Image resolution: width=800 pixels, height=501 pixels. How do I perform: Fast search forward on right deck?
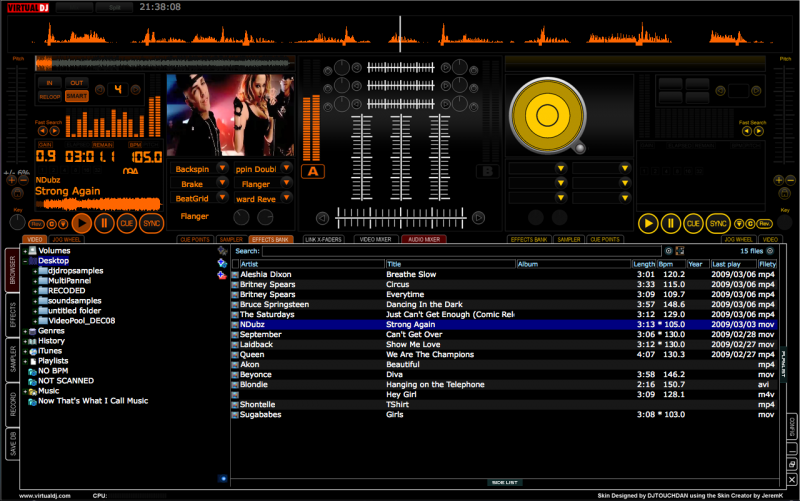point(759,131)
